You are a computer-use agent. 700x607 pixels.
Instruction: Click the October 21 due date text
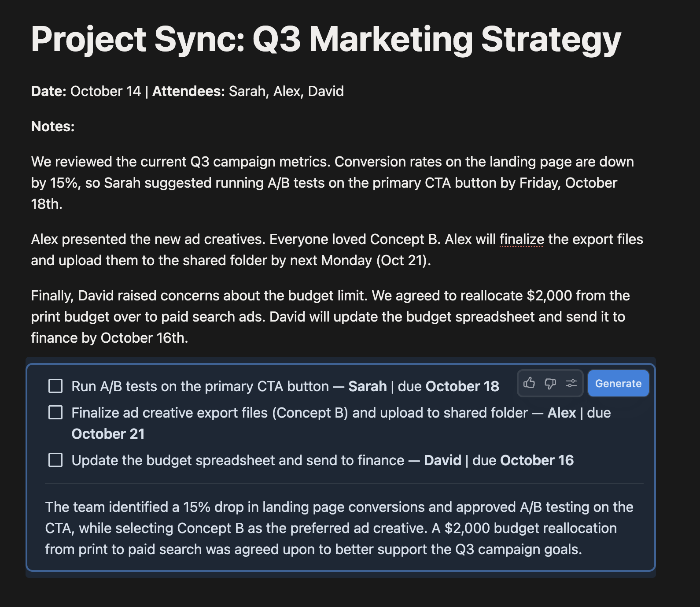click(108, 434)
